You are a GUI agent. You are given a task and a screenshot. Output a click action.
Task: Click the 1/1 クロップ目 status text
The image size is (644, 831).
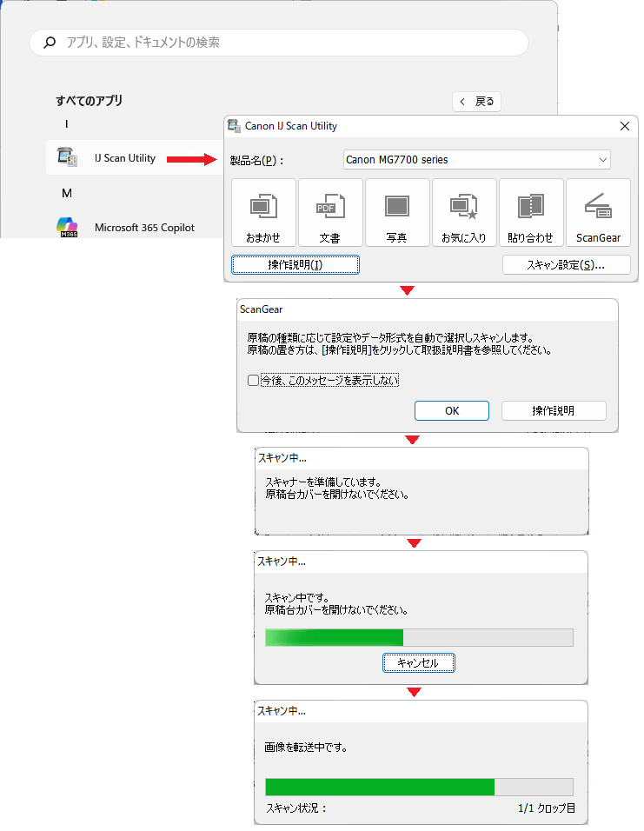pyautogui.click(x=547, y=808)
